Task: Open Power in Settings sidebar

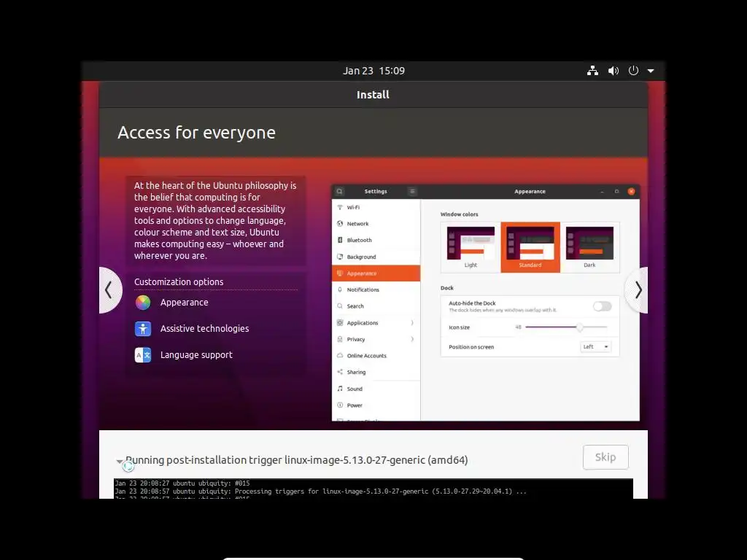Action: pos(376,405)
